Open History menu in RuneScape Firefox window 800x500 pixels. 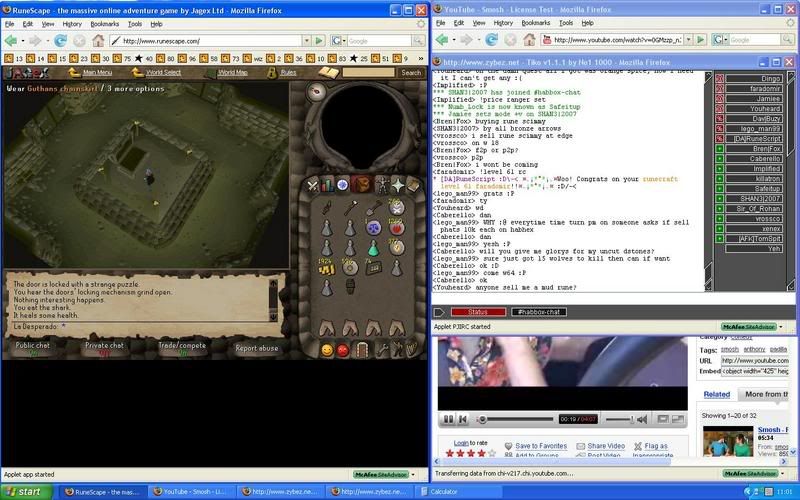72,24
